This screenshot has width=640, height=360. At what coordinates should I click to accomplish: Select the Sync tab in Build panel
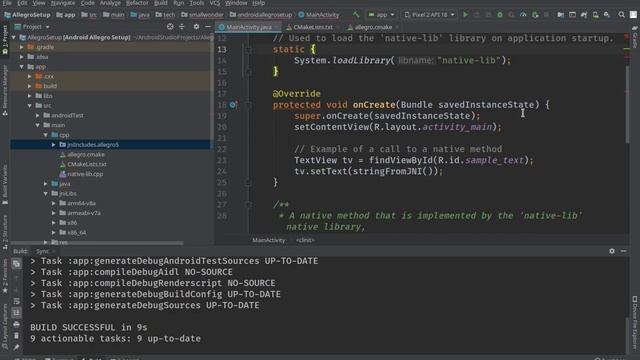(x=42, y=251)
